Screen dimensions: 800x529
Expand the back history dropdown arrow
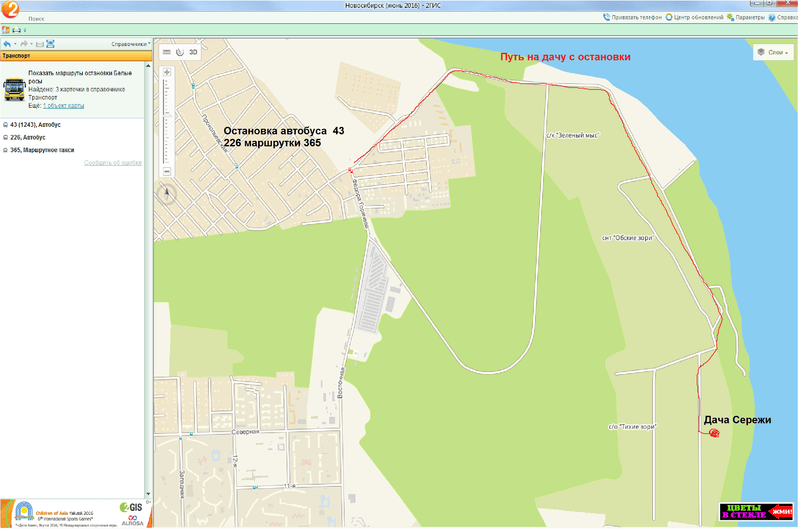pos(15,44)
